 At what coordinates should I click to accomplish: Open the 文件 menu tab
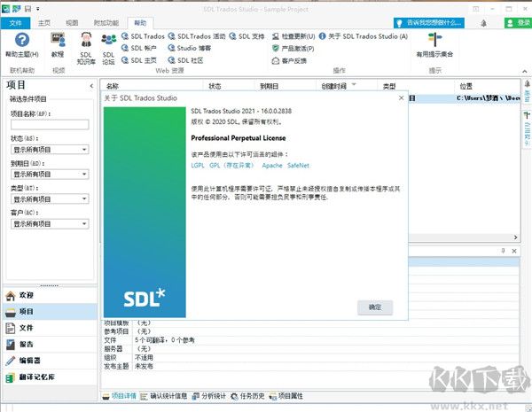[15, 21]
